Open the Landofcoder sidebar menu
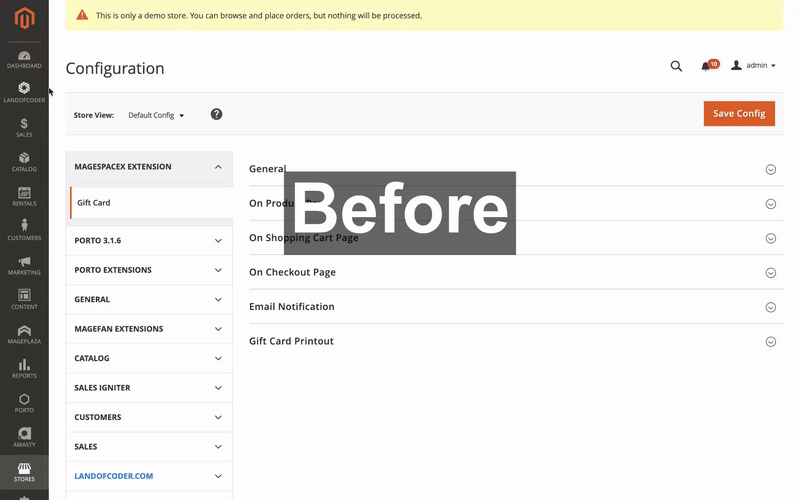This screenshot has height=500, width=800. click(24, 92)
